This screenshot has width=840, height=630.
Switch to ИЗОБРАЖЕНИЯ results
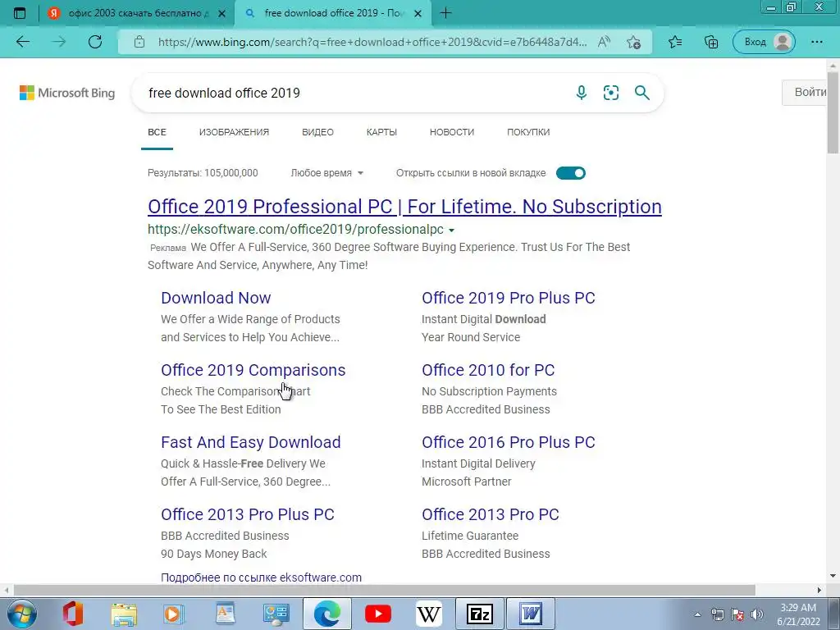(234, 132)
